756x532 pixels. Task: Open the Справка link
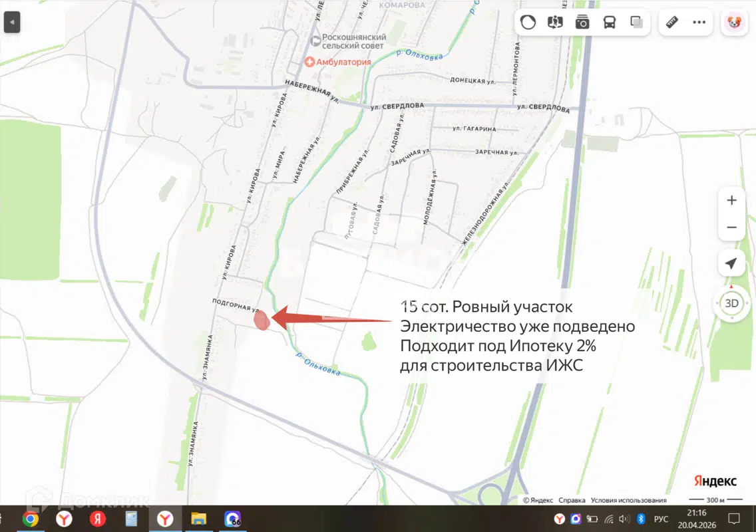(x=572, y=500)
